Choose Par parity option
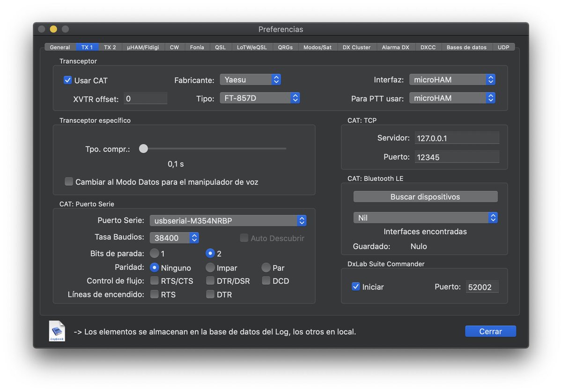 (x=266, y=268)
